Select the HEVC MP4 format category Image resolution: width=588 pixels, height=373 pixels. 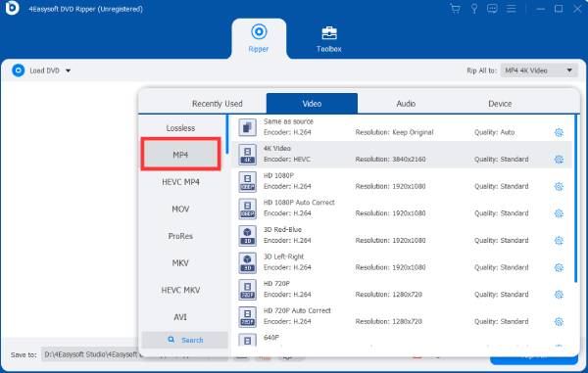pos(180,182)
